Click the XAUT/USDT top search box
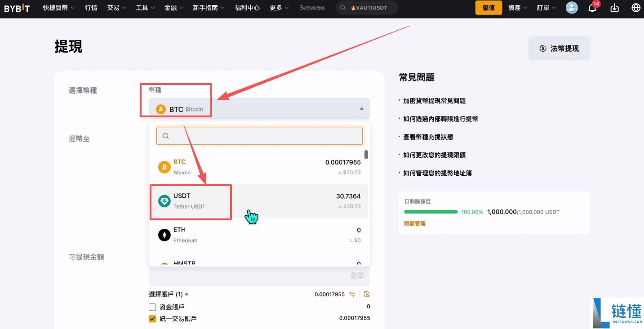Image resolution: width=644 pixels, height=329 pixels. [367, 8]
